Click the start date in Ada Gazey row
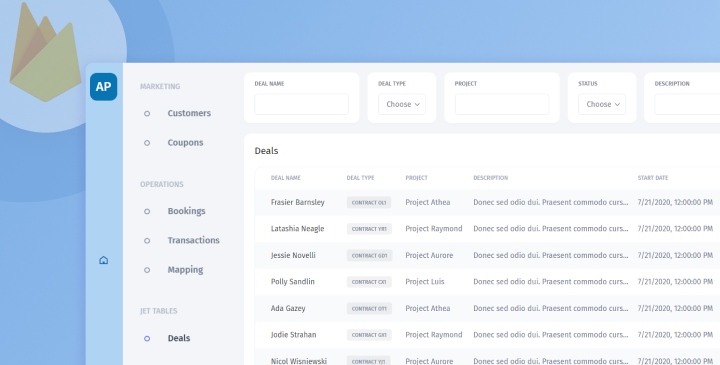This screenshot has width=720, height=365. point(675,308)
